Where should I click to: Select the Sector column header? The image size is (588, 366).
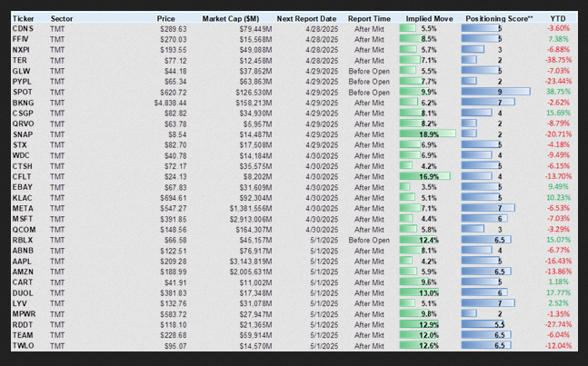point(62,19)
